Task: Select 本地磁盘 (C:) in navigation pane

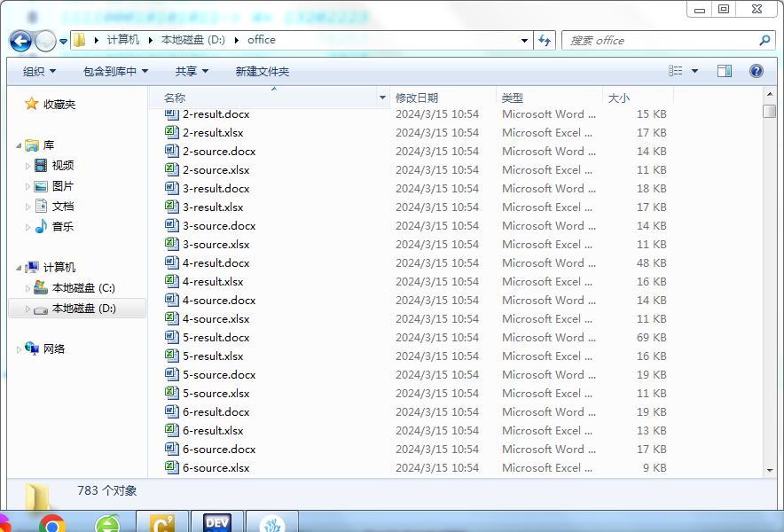Action: pos(82,288)
